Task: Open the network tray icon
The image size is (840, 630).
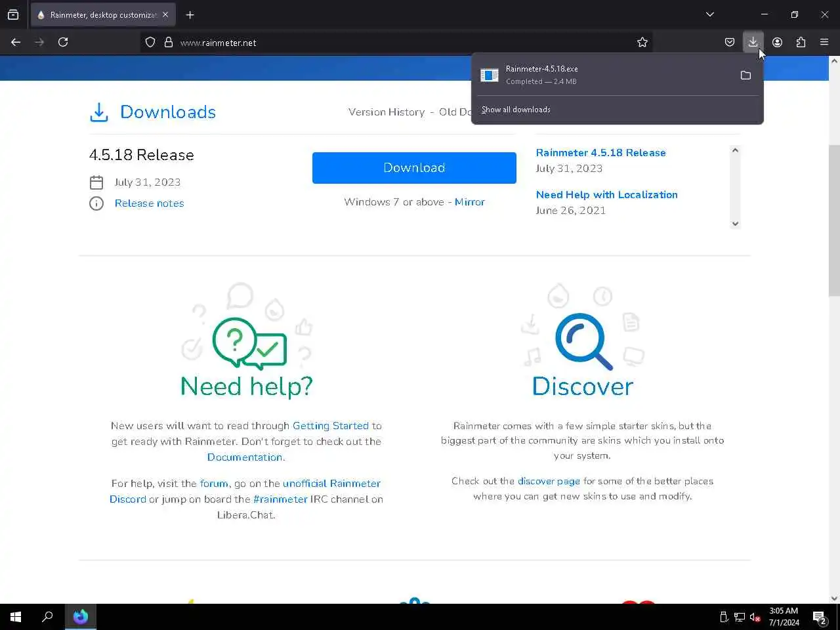Action: (x=740, y=617)
